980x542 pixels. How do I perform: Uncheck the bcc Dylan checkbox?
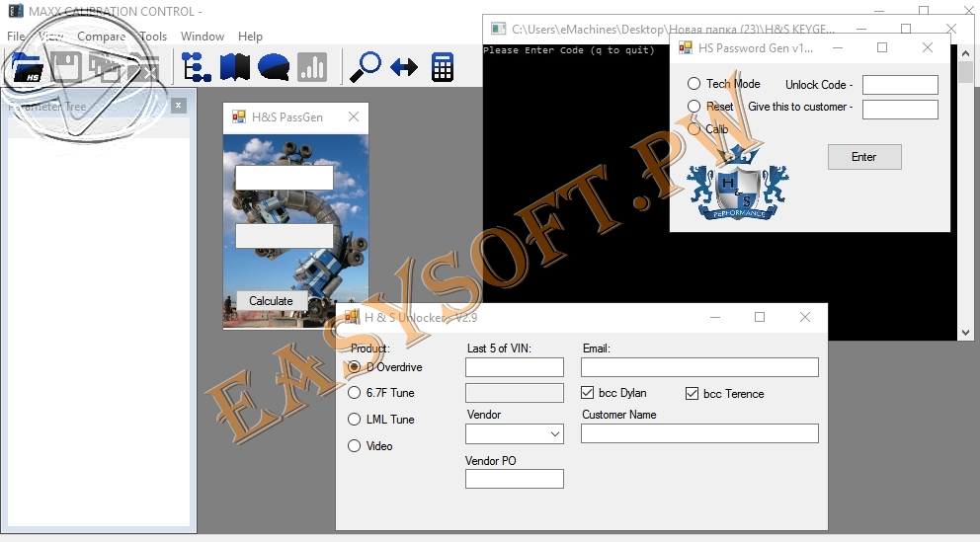click(x=588, y=392)
